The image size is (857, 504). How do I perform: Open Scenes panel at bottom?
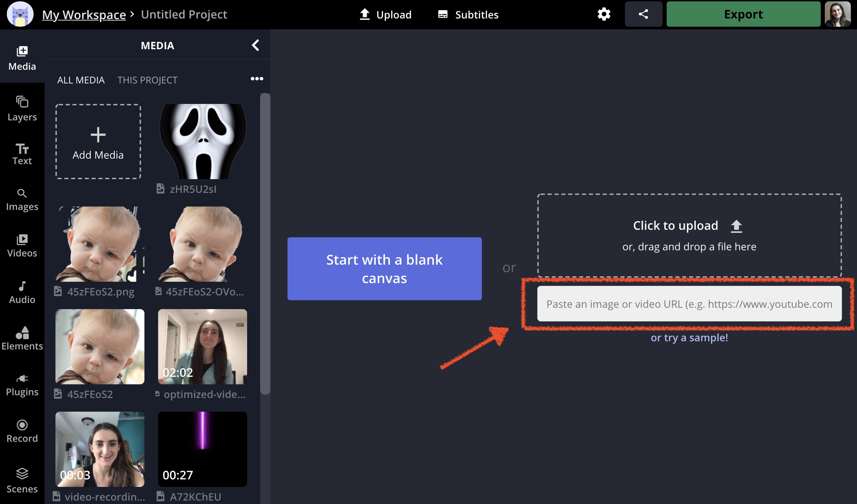22,480
